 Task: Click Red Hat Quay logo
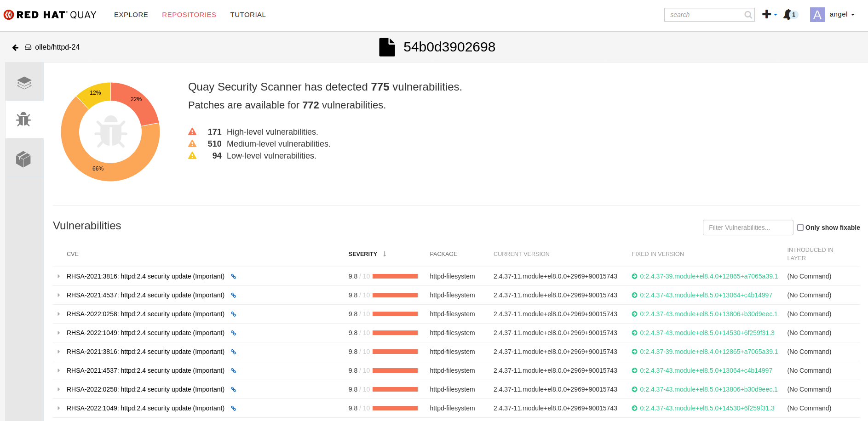click(x=50, y=15)
